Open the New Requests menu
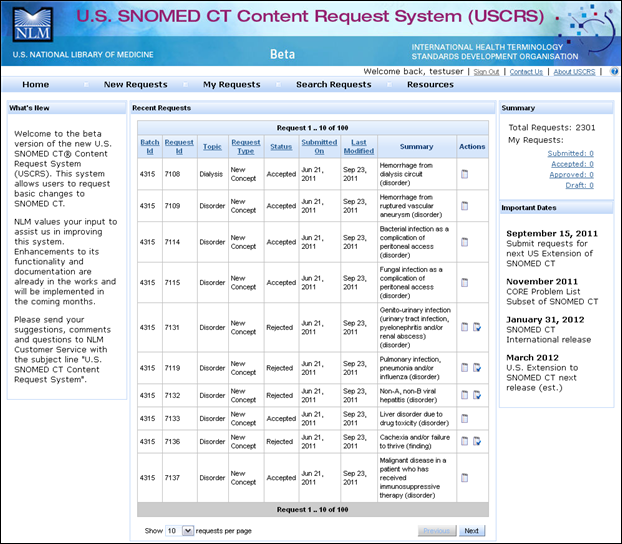This screenshot has width=622, height=544. click(136, 85)
